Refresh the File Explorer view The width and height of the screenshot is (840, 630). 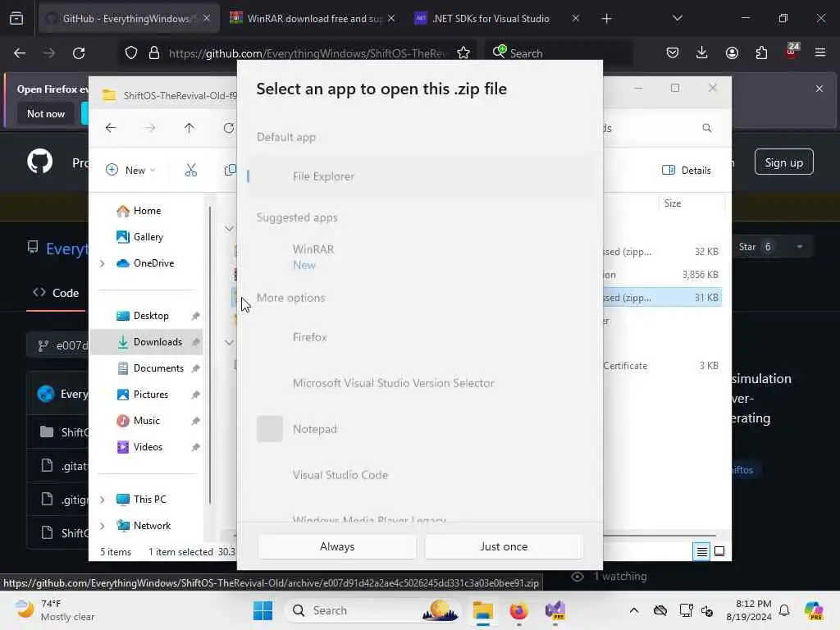pos(229,128)
